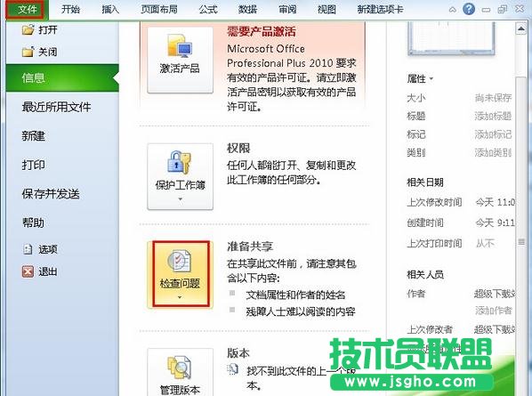Open the 打印 page
The width and height of the screenshot is (532, 396).
coord(33,165)
